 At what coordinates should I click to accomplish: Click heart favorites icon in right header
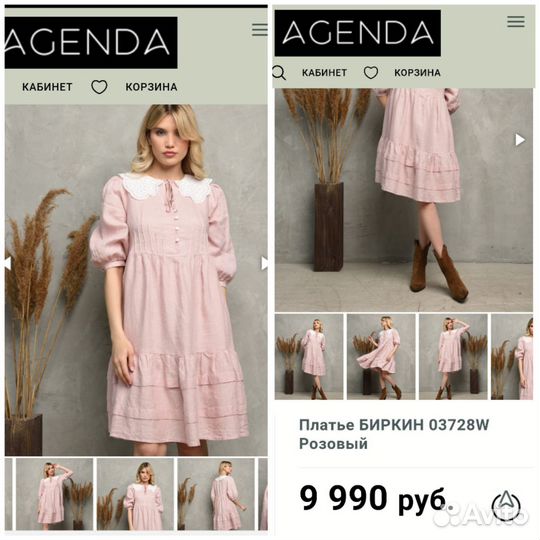371,73
